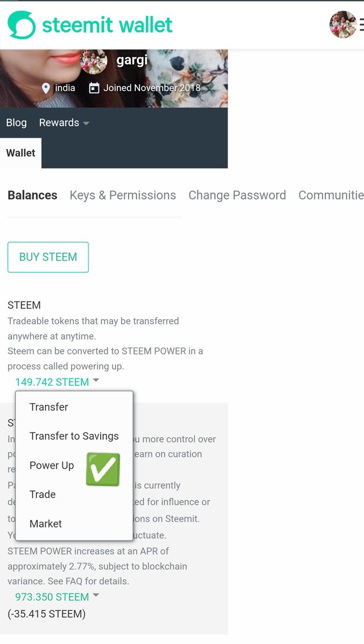This screenshot has height=644, width=364.
Task: Open the 973.350 STEEM power dropdown
Action: click(x=57, y=596)
